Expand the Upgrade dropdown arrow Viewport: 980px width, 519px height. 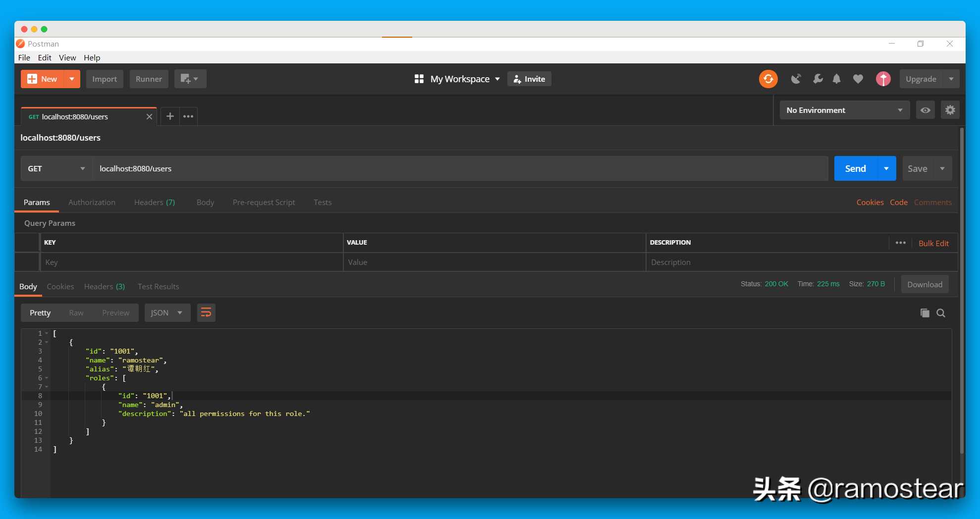pos(951,79)
